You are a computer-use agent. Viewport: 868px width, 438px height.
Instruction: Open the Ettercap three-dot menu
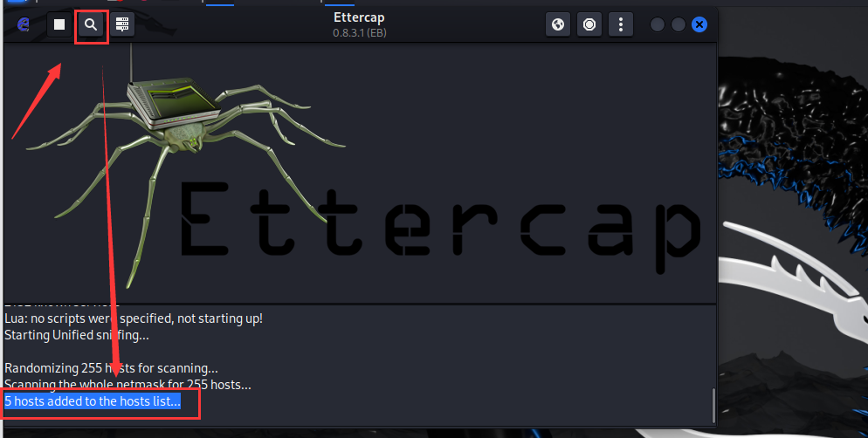coord(621,24)
